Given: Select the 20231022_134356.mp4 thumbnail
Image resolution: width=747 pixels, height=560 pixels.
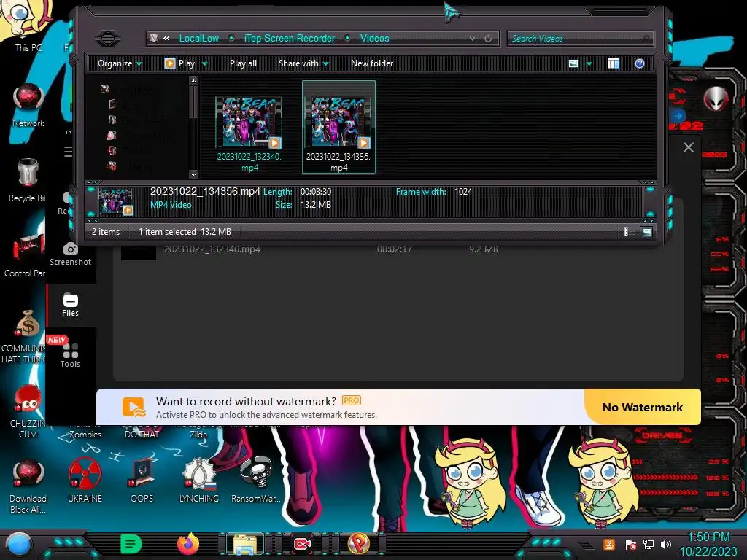Looking at the screenshot, I should point(338,127).
